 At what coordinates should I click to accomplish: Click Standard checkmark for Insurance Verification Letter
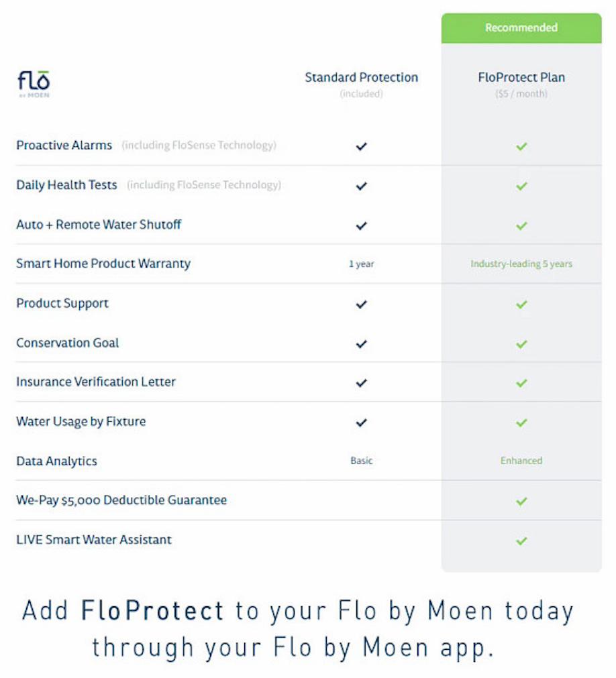[362, 383]
